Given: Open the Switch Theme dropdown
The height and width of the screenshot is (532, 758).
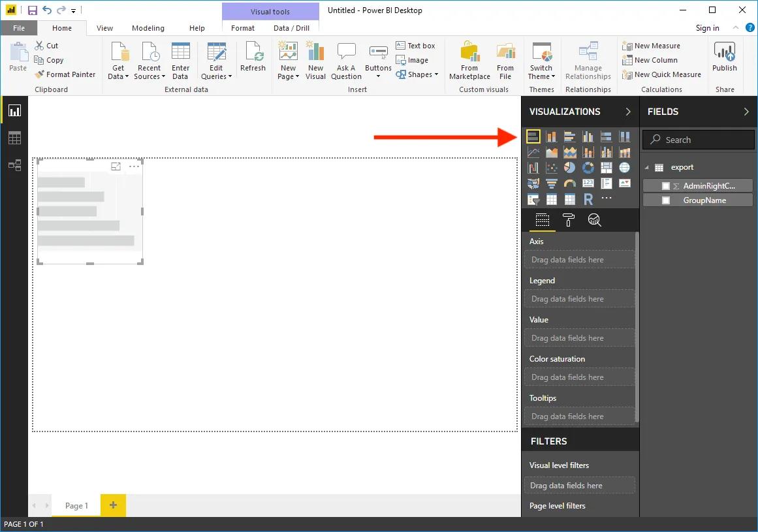Looking at the screenshot, I should pos(541,61).
